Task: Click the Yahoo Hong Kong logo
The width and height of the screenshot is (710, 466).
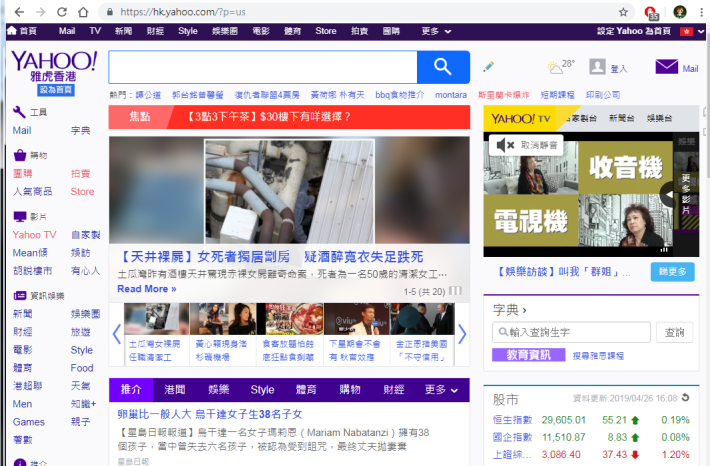Action: click(54, 66)
